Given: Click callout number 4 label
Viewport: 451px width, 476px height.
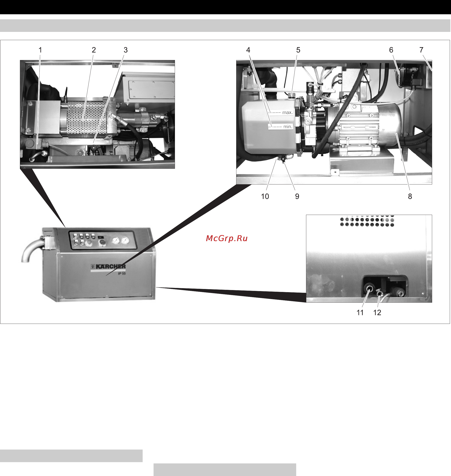Looking at the screenshot, I should pyautogui.click(x=248, y=50).
